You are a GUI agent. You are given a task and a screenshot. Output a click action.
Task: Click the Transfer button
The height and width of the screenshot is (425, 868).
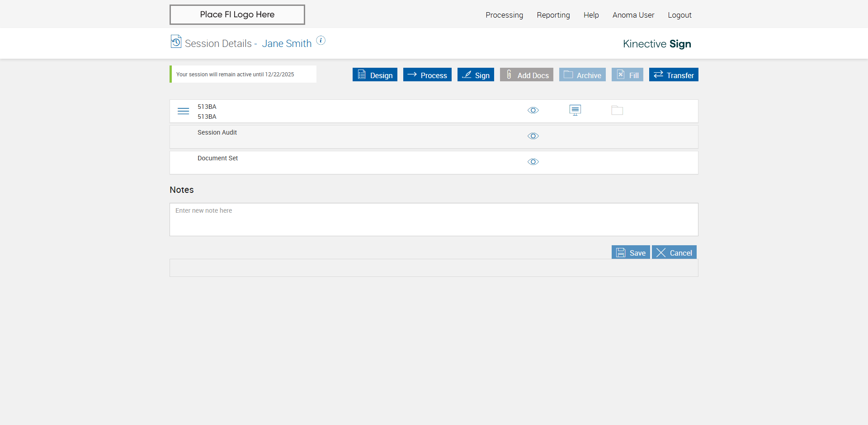point(674,75)
